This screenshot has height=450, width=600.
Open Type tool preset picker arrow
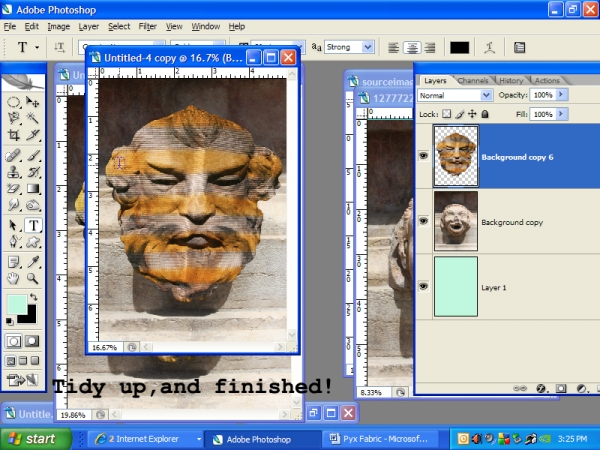(x=37, y=47)
